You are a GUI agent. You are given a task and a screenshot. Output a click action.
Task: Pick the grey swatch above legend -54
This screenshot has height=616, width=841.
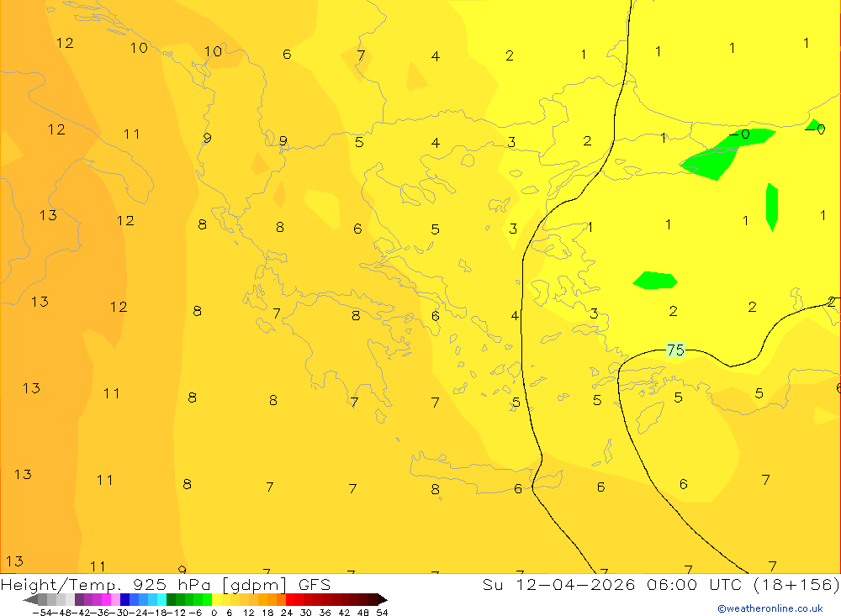[x=42, y=600]
